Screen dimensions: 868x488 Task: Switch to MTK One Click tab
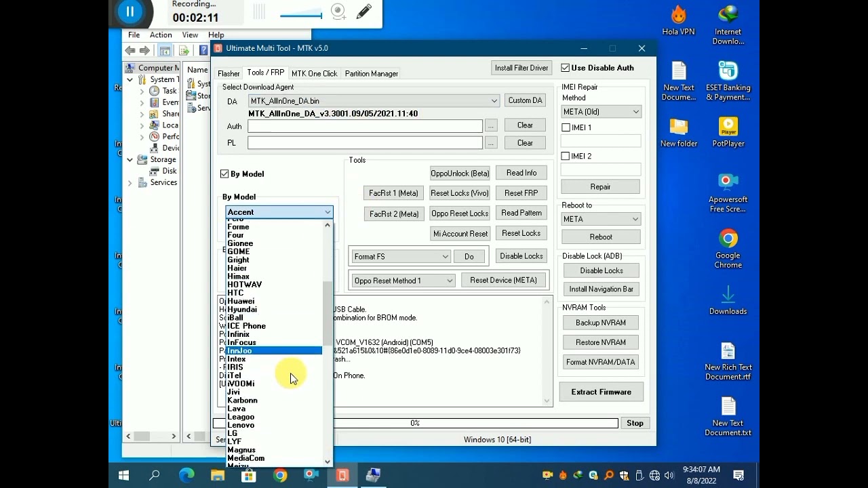314,73
